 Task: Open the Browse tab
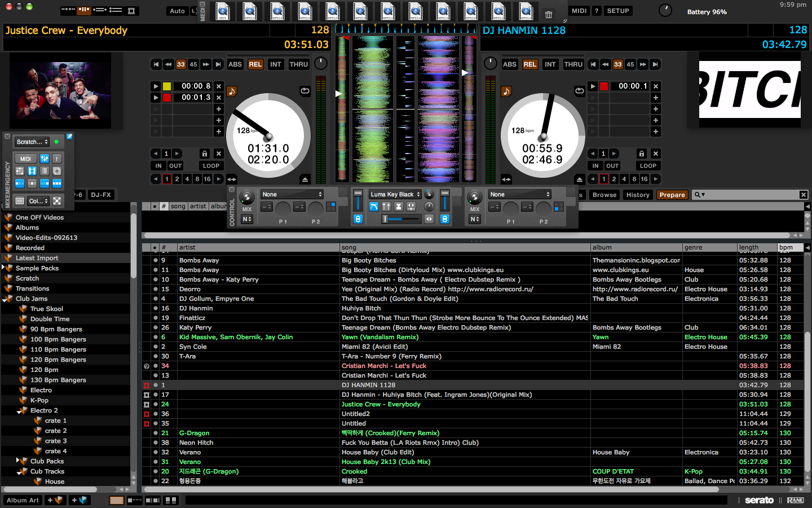pos(604,195)
